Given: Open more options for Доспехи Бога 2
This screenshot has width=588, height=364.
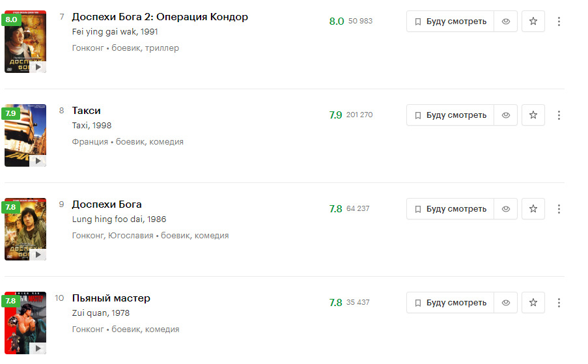Looking at the screenshot, I should (559, 21).
